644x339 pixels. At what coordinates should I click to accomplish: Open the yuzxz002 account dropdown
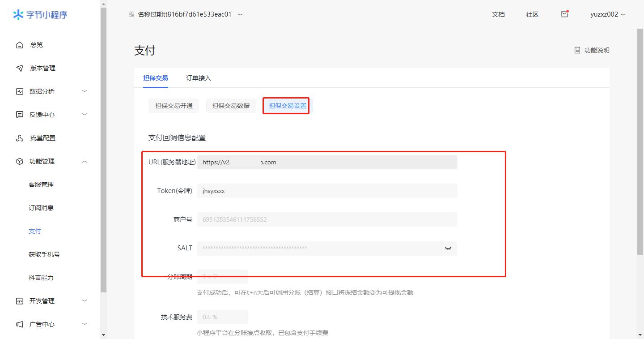[x=607, y=14]
